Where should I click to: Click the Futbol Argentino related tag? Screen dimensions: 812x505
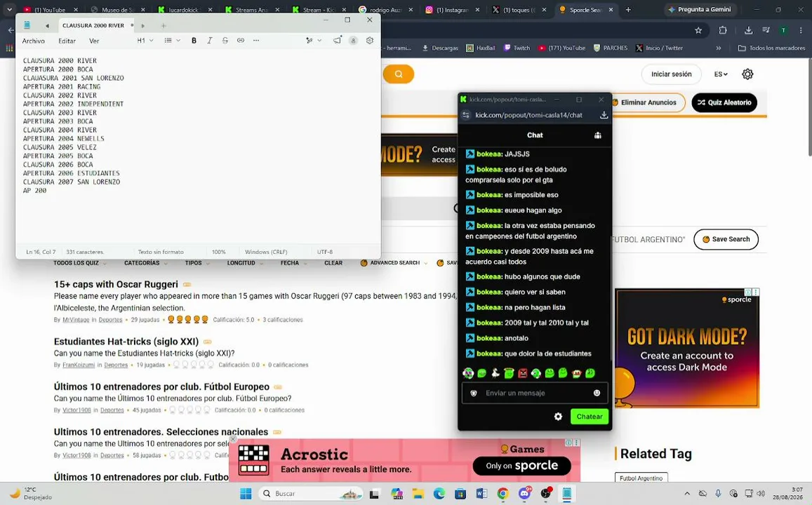[x=641, y=478]
